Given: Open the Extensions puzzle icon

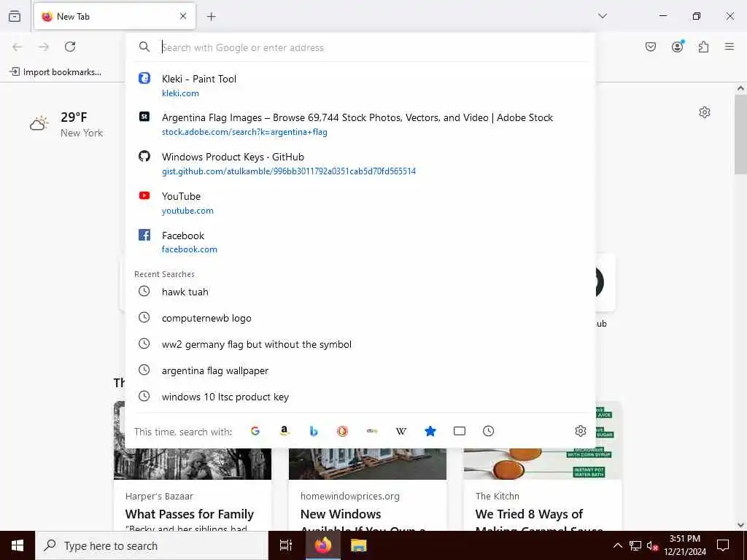Looking at the screenshot, I should click(703, 47).
